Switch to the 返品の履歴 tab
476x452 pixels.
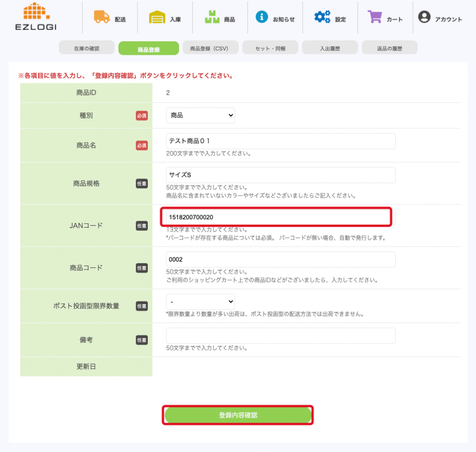pyautogui.click(x=389, y=48)
